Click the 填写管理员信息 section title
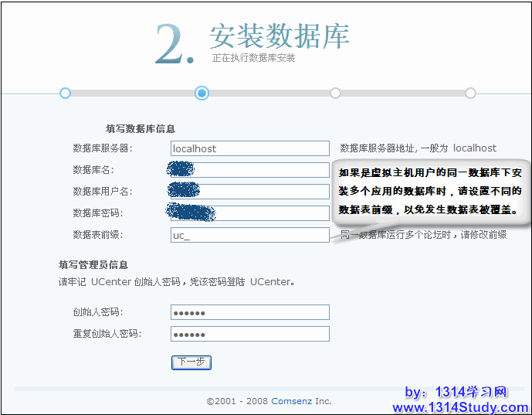The height and width of the screenshot is (415, 532). (x=93, y=264)
